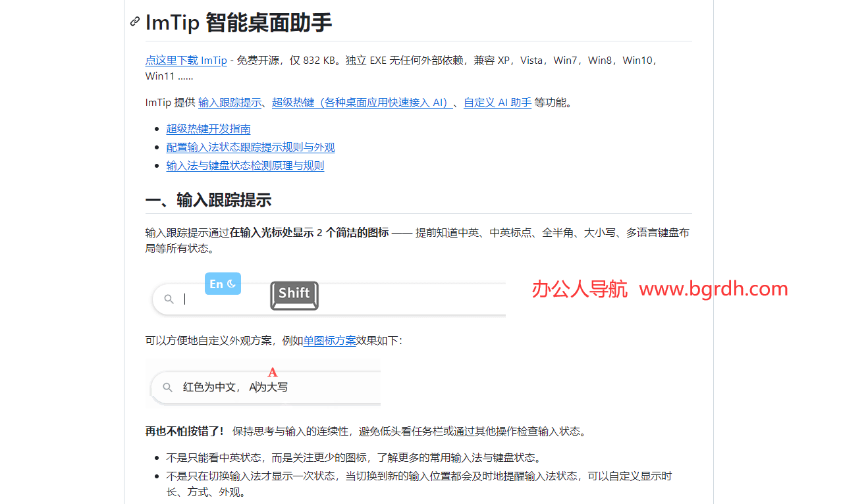866x504 pixels.
Task: Click the 一、输入跟踪提示 section heading
Action: 208,200
